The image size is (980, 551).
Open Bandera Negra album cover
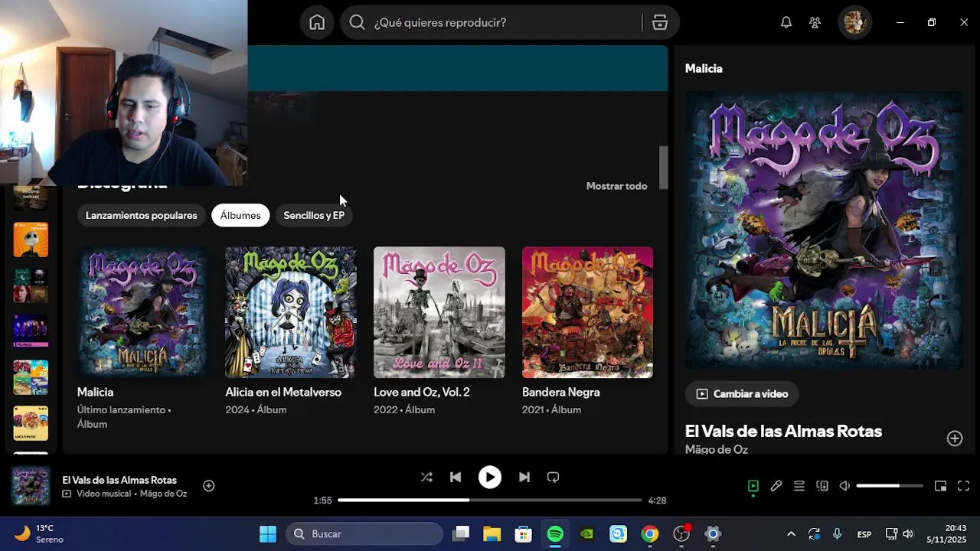click(x=588, y=312)
